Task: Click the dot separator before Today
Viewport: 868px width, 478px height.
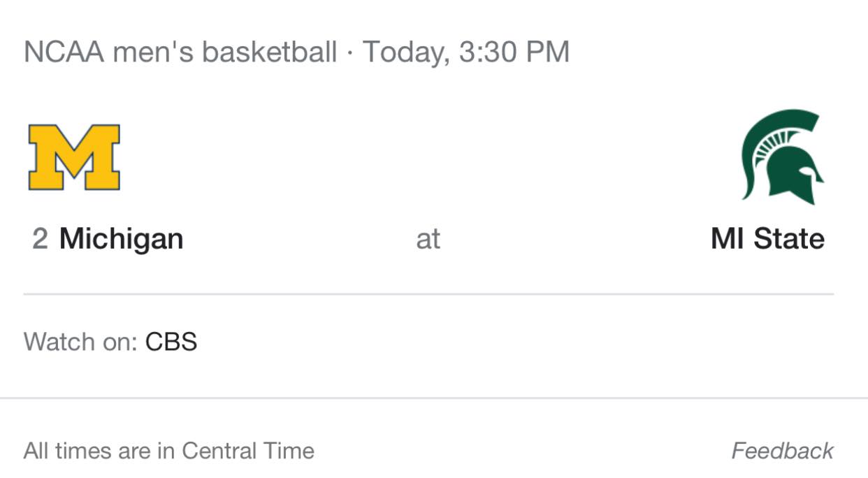Action: [349, 52]
